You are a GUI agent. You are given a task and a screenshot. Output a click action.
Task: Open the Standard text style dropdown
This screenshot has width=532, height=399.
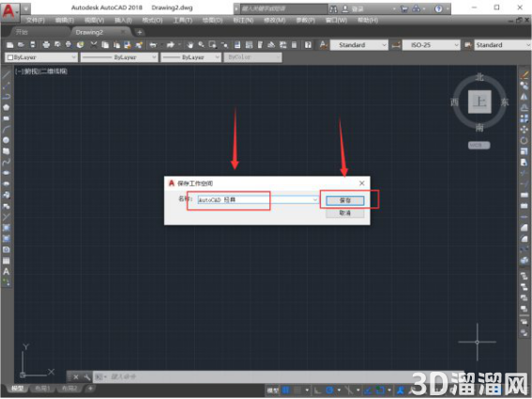pos(358,45)
